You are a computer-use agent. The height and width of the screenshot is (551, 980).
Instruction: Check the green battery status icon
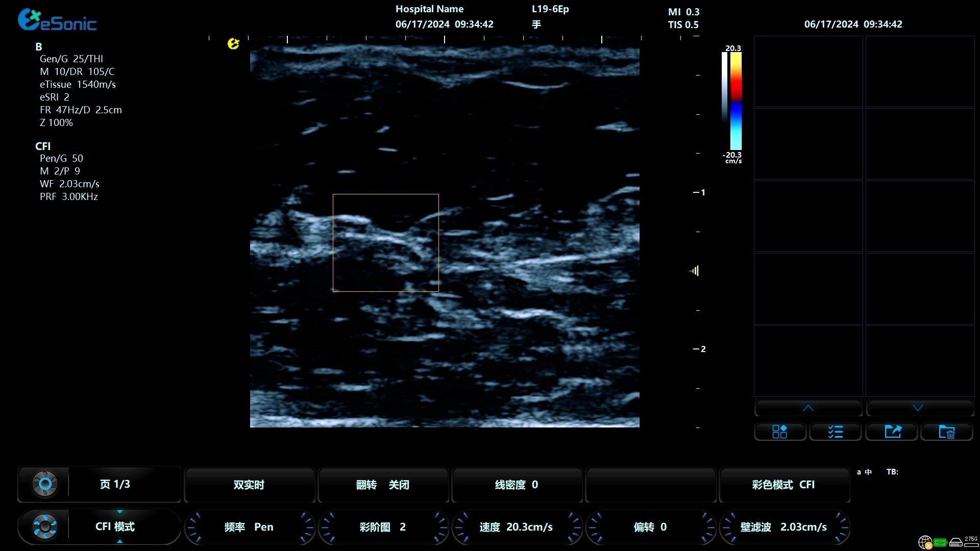tap(940, 542)
